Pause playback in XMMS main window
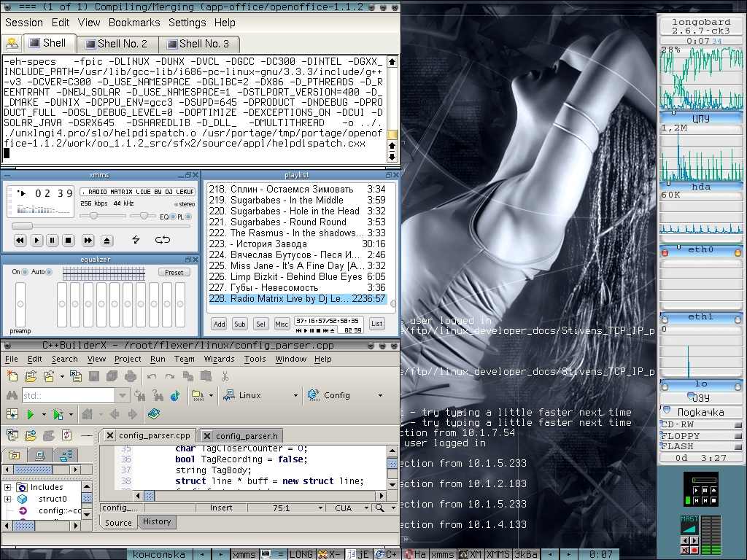 pos(53,240)
